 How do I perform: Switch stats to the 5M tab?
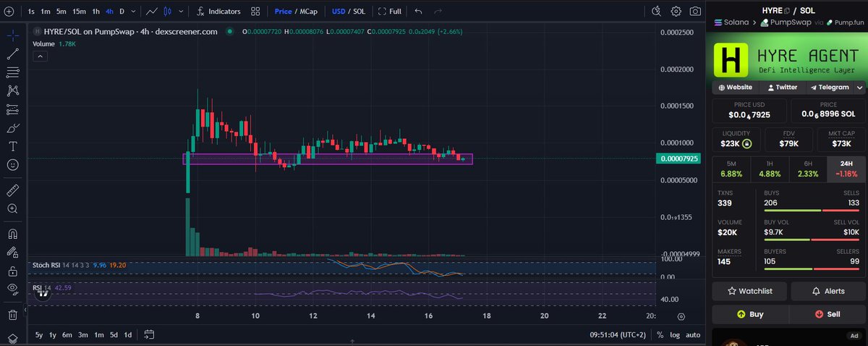click(x=731, y=169)
